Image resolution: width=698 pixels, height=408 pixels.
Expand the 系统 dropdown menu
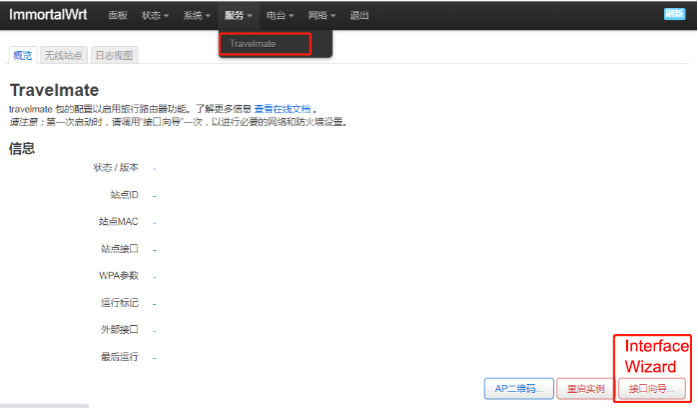point(197,16)
